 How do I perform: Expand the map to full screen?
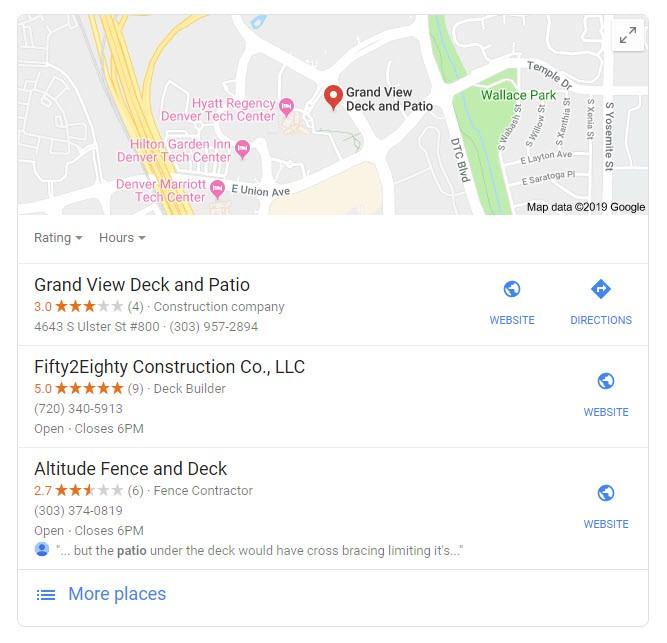pos(628,35)
